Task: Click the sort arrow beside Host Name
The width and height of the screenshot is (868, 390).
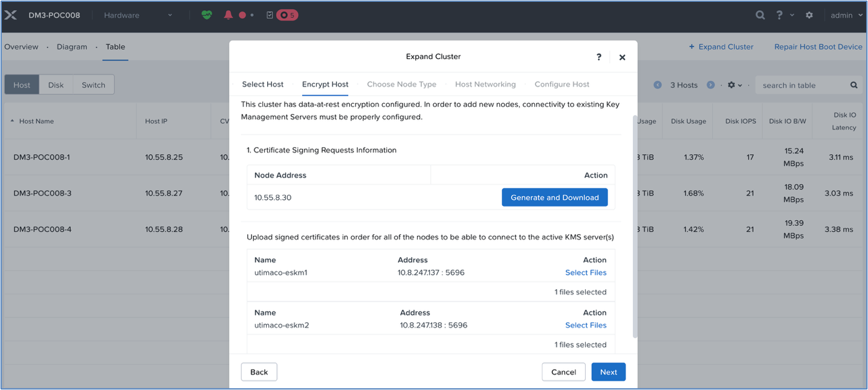Action: (13, 121)
